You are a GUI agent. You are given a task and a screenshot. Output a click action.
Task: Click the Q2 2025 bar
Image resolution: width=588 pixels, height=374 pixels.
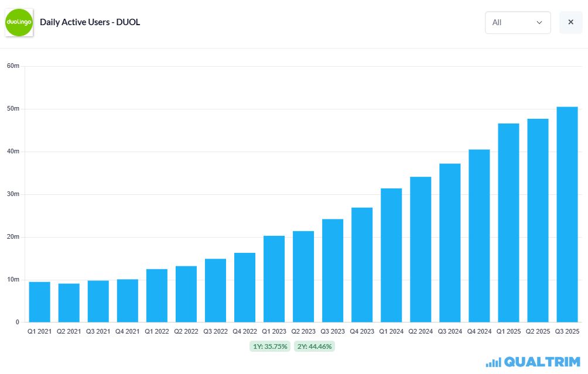(538, 220)
